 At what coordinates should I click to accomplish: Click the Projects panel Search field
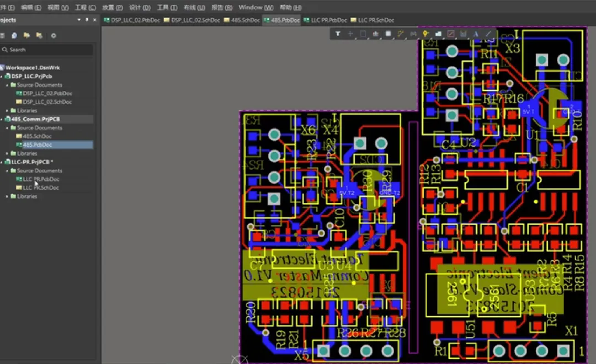tap(47, 50)
